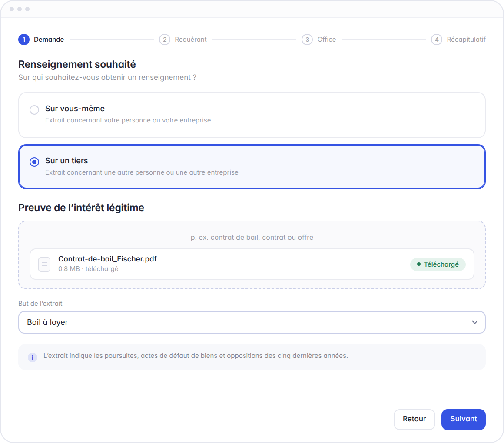Go to the Office step label
This screenshot has width=504, height=443.
[327, 40]
